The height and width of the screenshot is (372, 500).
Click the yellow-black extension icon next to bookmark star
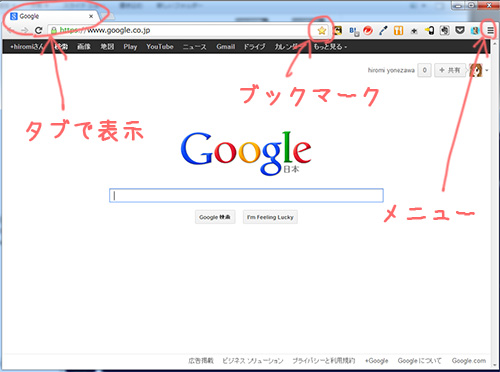(338, 31)
